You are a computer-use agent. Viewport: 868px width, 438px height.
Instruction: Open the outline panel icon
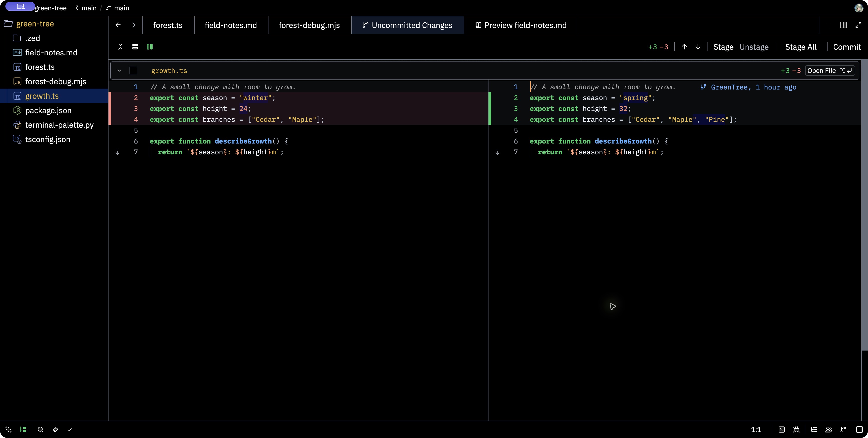point(814,430)
